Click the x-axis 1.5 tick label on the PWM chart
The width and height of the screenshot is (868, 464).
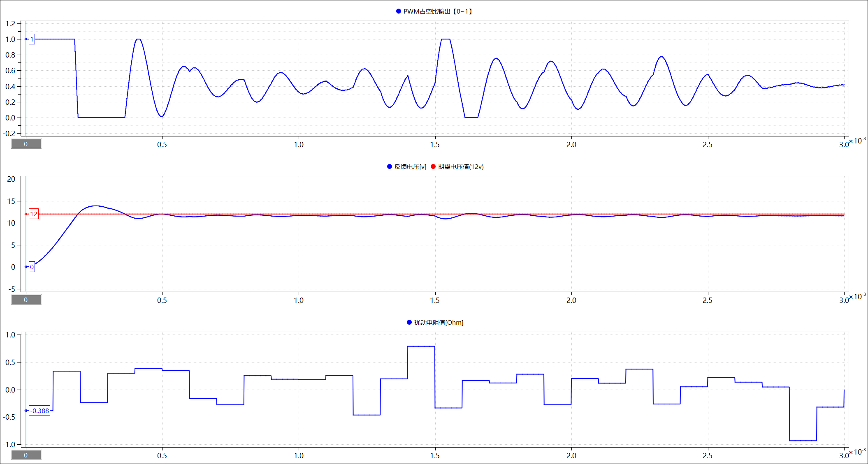pyautogui.click(x=435, y=145)
